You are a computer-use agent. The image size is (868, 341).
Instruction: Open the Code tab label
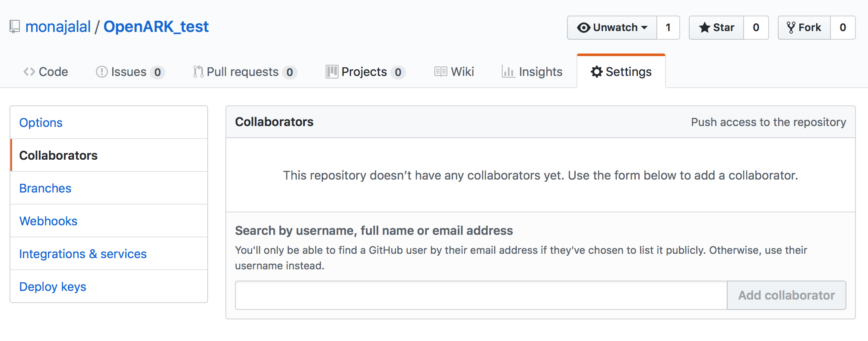point(53,72)
